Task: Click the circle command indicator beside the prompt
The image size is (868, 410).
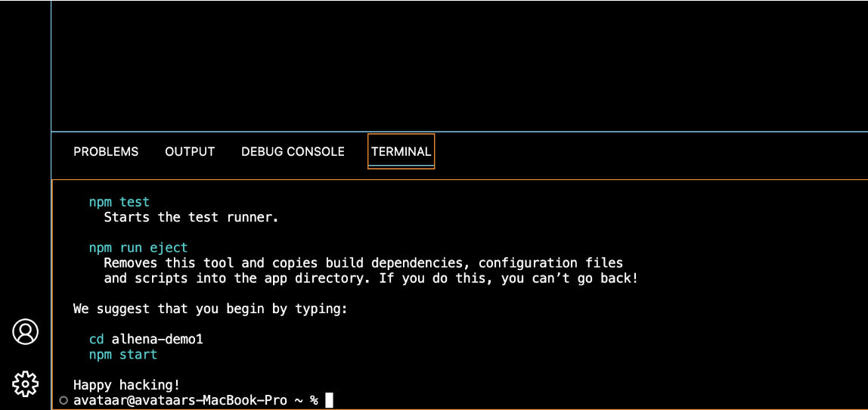Action: point(63,400)
